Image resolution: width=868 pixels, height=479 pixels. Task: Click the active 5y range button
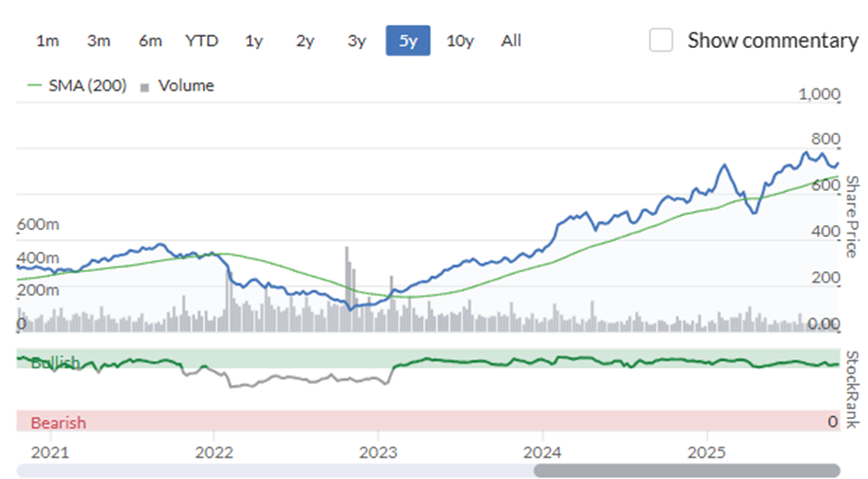click(408, 41)
